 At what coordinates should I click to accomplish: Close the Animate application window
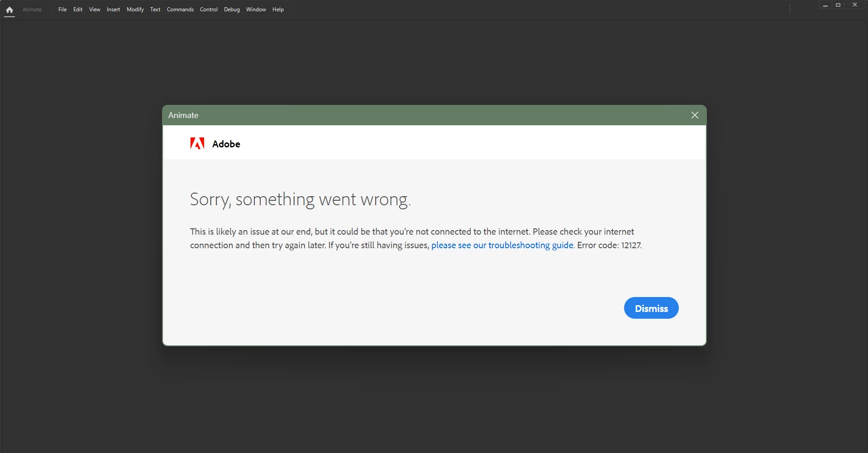pos(855,5)
